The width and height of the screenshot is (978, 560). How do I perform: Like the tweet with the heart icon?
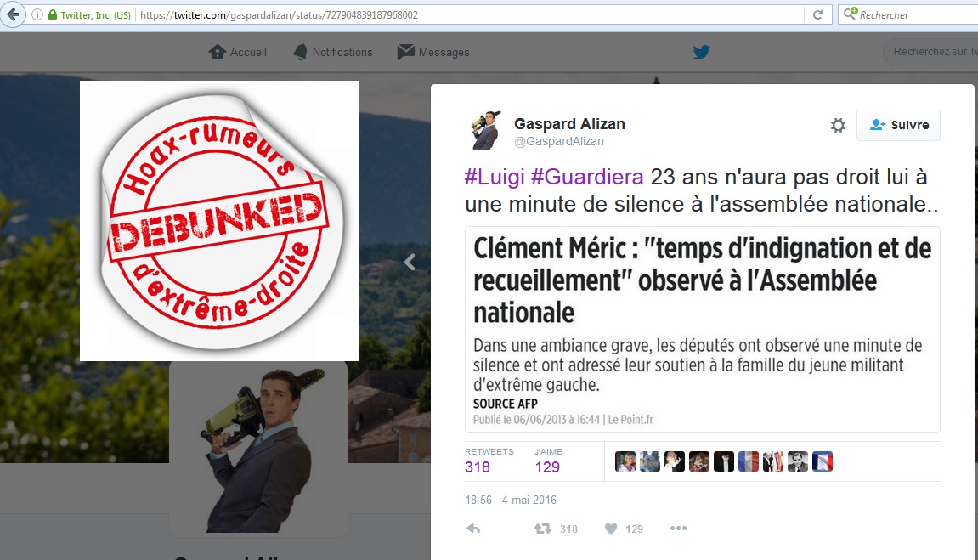click(611, 529)
